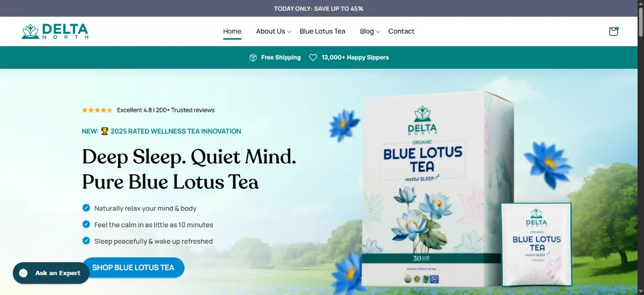Screen dimensions: 644x295
Task: Click the 'Pure Blue Lotus Tea' headline line
Action: (x=170, y=182)
